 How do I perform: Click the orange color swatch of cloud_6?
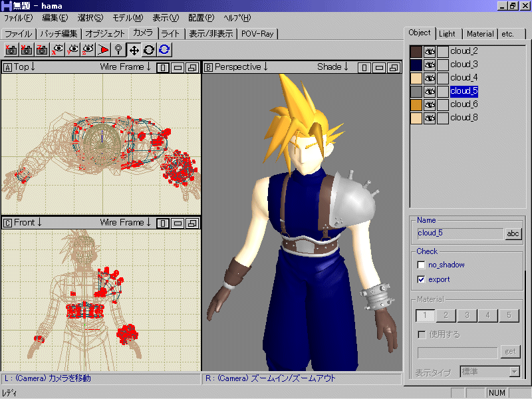click(x=416, y=104)
